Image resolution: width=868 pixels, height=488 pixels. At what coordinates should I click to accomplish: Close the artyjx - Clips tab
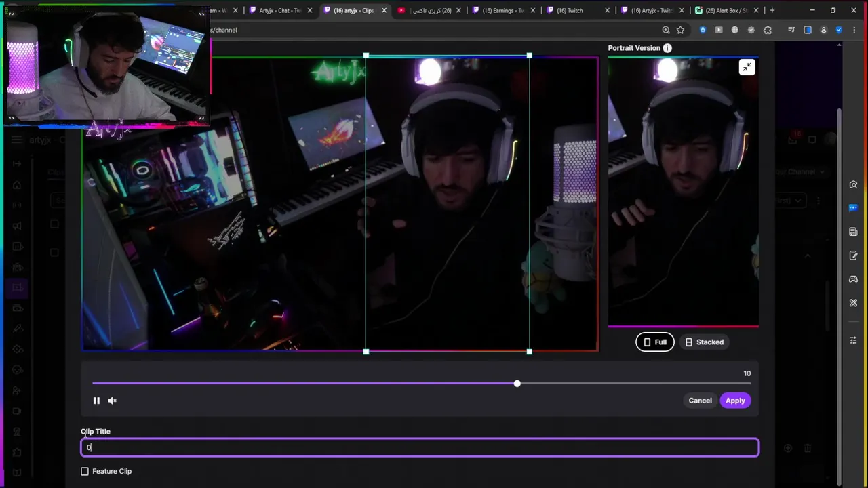pos(384,10)
